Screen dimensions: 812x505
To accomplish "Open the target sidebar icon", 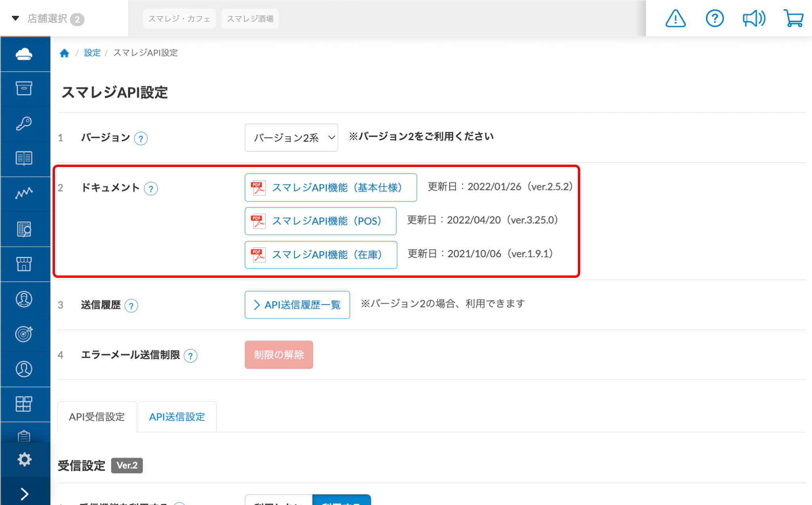I will click(x=24, y=334).
